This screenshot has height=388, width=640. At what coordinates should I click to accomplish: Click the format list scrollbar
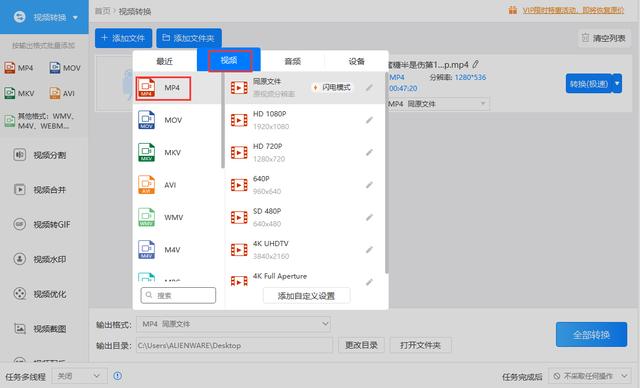coord(223,120)
